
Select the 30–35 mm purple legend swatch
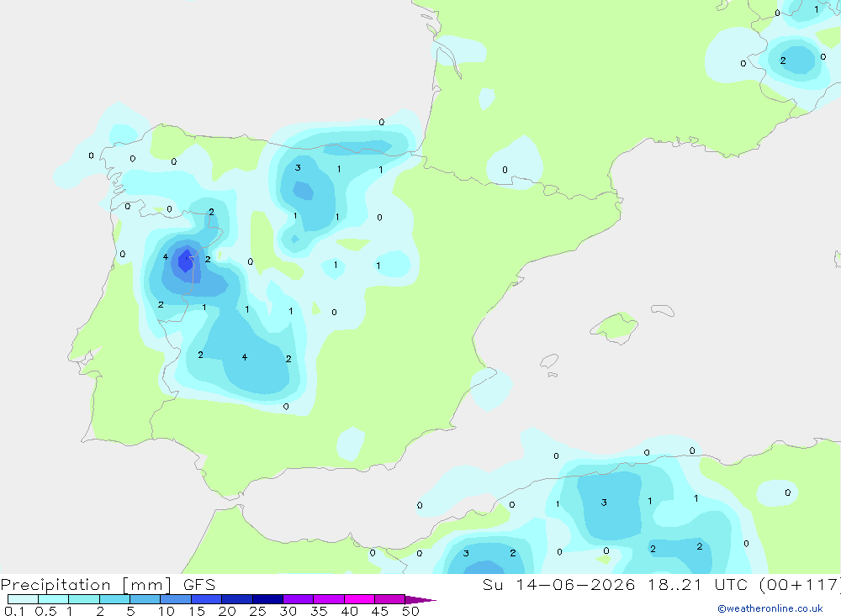pos(299,599)
